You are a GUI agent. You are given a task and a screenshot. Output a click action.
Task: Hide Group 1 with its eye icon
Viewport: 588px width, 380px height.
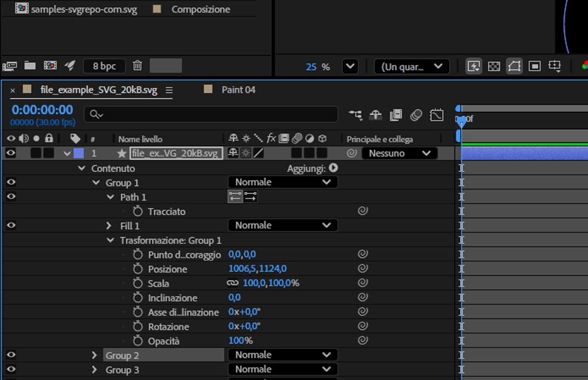[11, 182]
